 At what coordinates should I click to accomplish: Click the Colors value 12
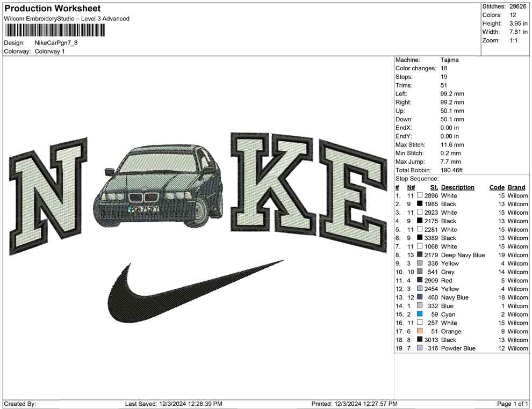[513, 15]
